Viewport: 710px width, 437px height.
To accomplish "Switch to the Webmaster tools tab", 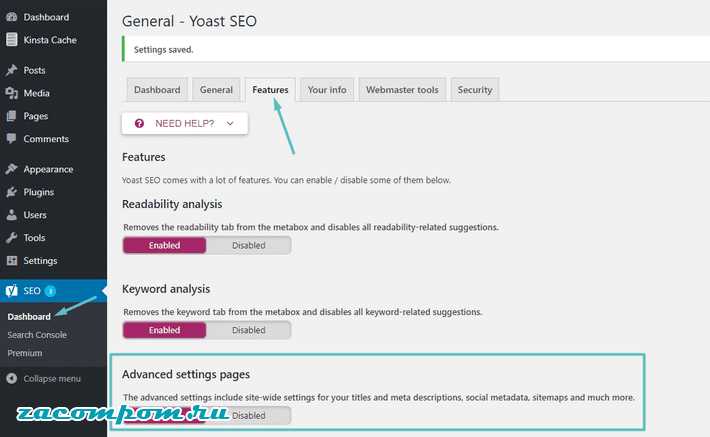I will [x=402, y=90].
